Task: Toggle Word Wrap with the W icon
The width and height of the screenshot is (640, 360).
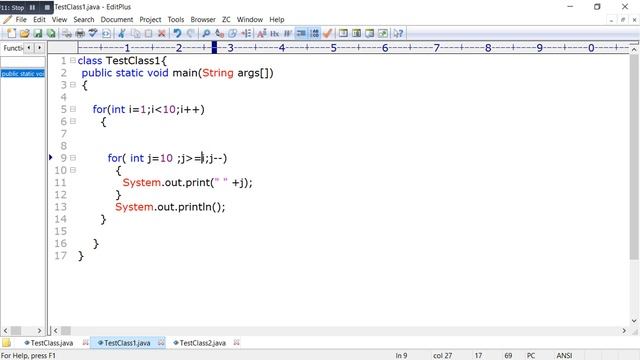Action: point(288,33)
